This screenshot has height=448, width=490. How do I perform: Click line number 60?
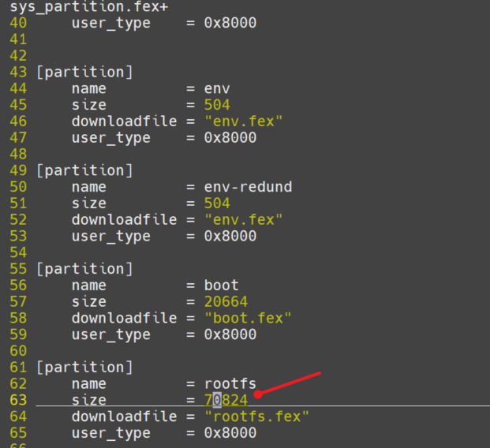point(18,351)
